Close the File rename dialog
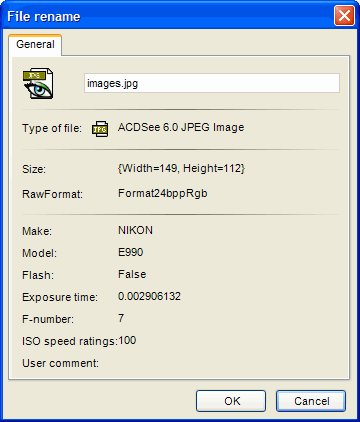Viewport: 360px width, 422px height. point(344,15)
